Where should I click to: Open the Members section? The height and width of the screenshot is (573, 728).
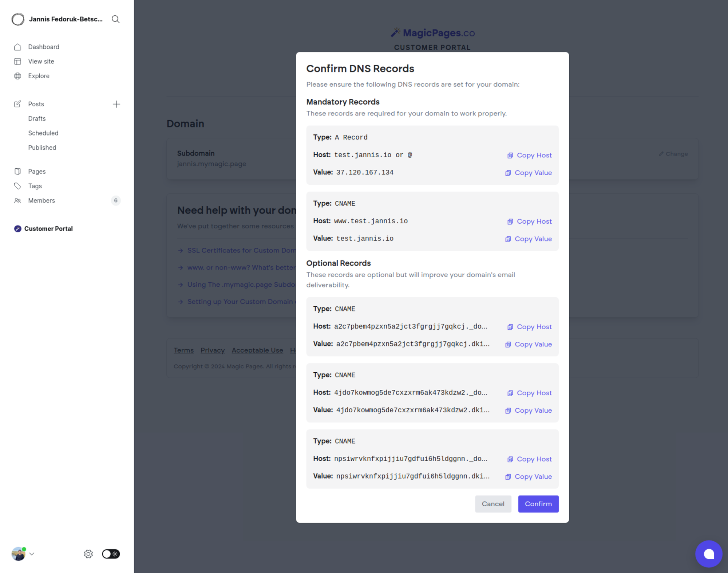pos(41,200)
